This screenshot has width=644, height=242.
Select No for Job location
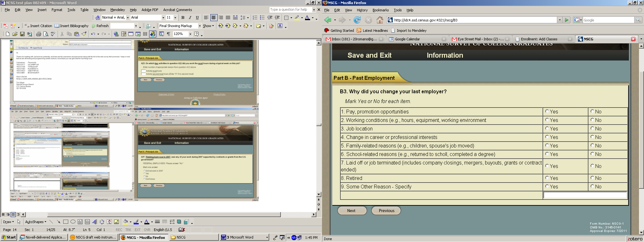pos(592,128)
